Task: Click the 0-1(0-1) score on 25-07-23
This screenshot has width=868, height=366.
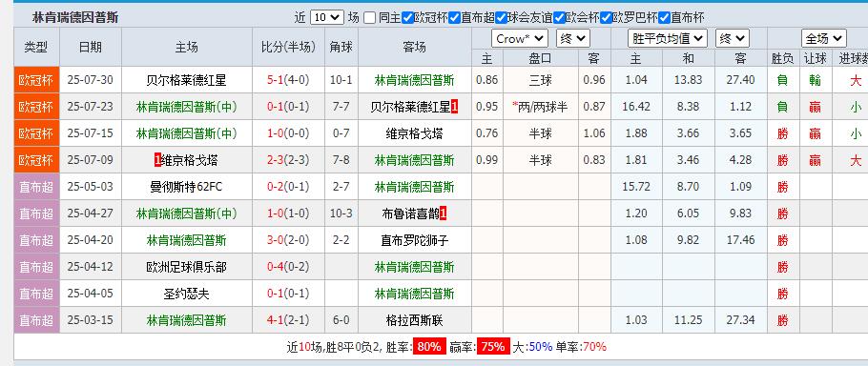Action: 288,107
